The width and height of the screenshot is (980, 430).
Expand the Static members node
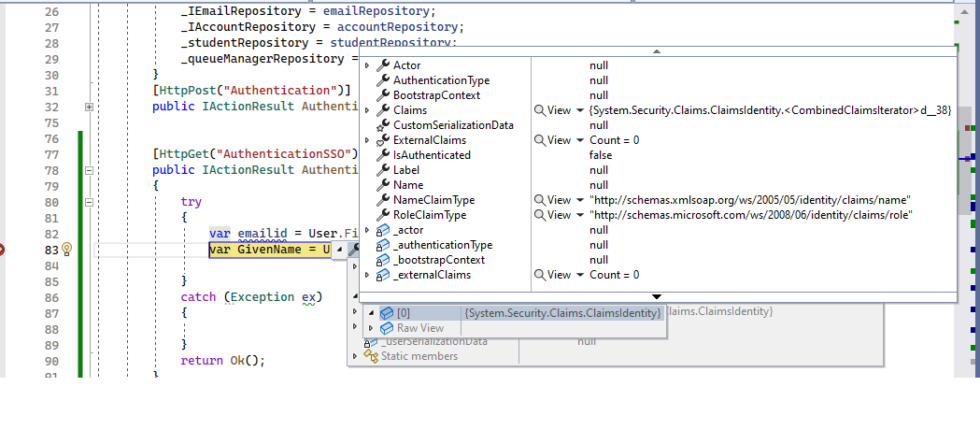coord(355,356)
